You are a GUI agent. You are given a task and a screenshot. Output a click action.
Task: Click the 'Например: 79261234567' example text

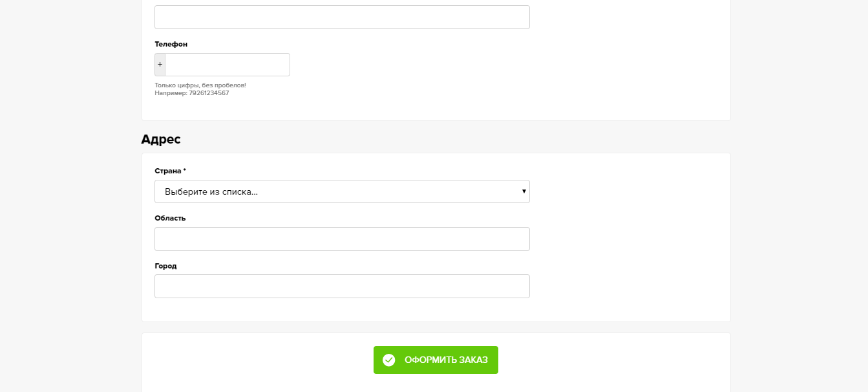tap(191, 93)
